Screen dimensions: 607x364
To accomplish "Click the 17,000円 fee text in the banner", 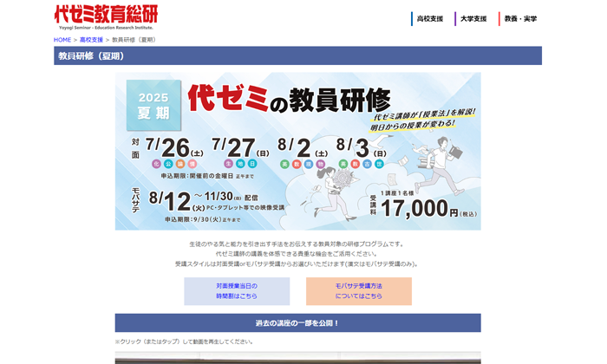I will click(x=428, y=209).
